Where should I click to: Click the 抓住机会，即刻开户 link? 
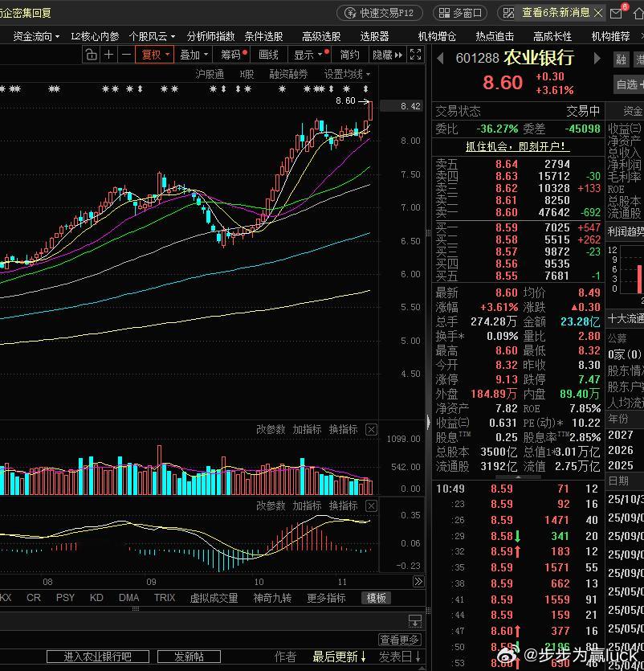(517, 146)
